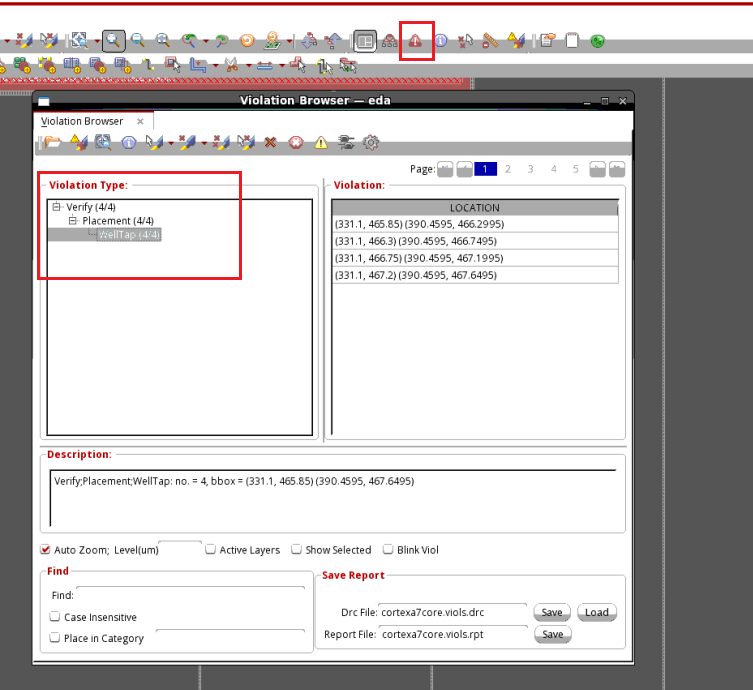Enable the Active Layers checkbox
This screenshot has width=753, height=690.
coord(210,549)
